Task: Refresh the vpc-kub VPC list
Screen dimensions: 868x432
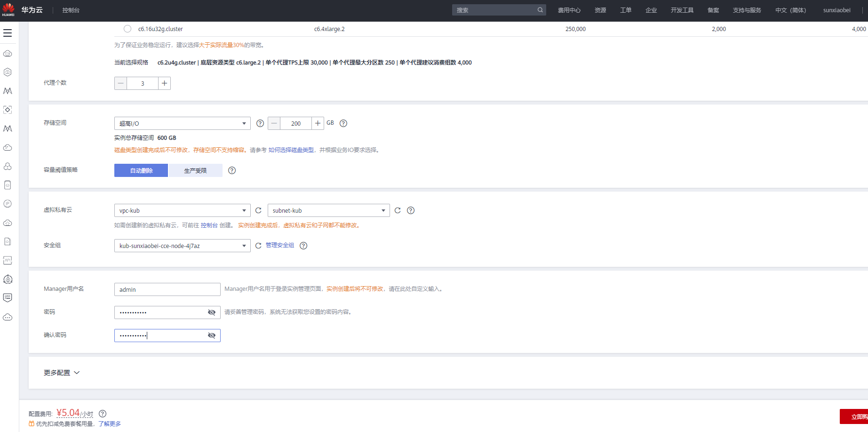Action: [258, 210]
